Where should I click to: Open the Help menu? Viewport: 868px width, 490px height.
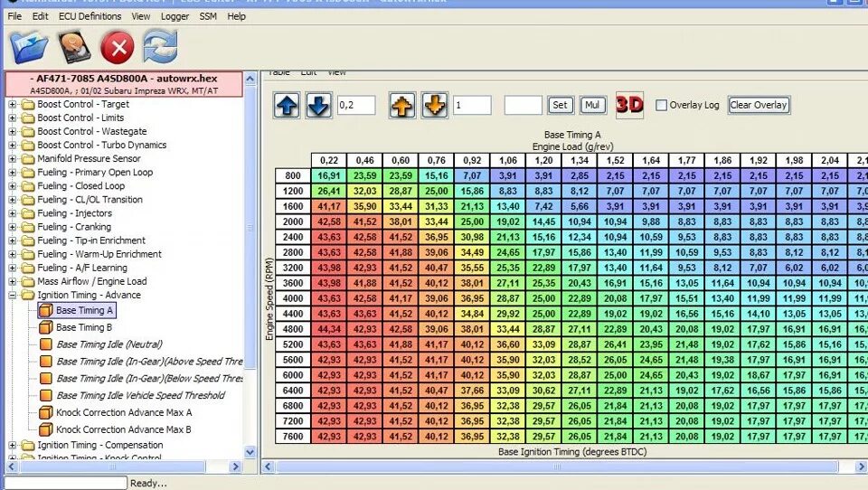[236, 16]
